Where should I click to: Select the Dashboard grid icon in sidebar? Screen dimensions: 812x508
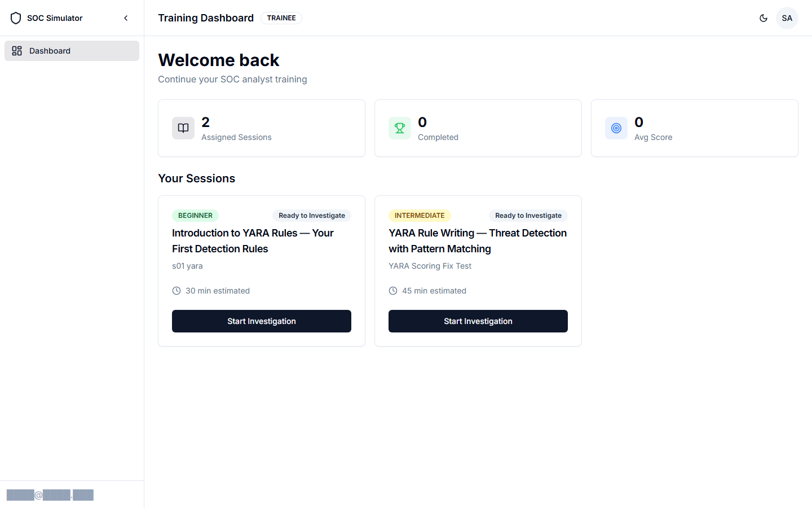pyautogui.click(x=17, y=51)
